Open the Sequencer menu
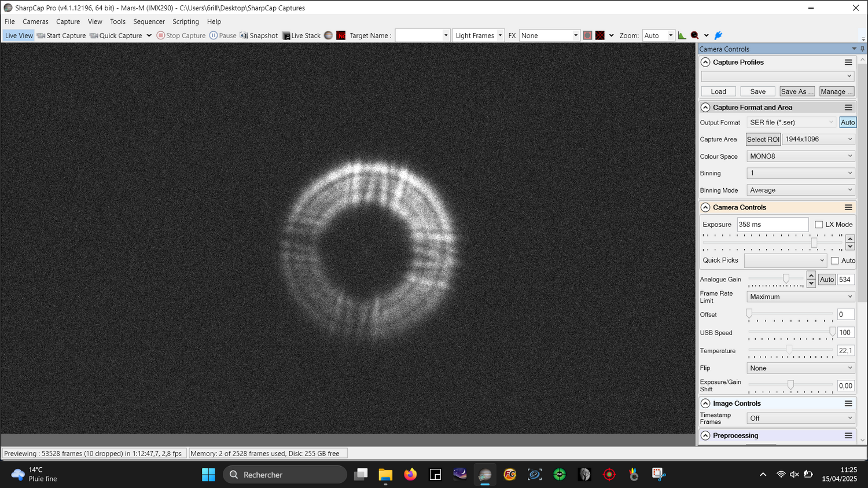 [149, 21]
